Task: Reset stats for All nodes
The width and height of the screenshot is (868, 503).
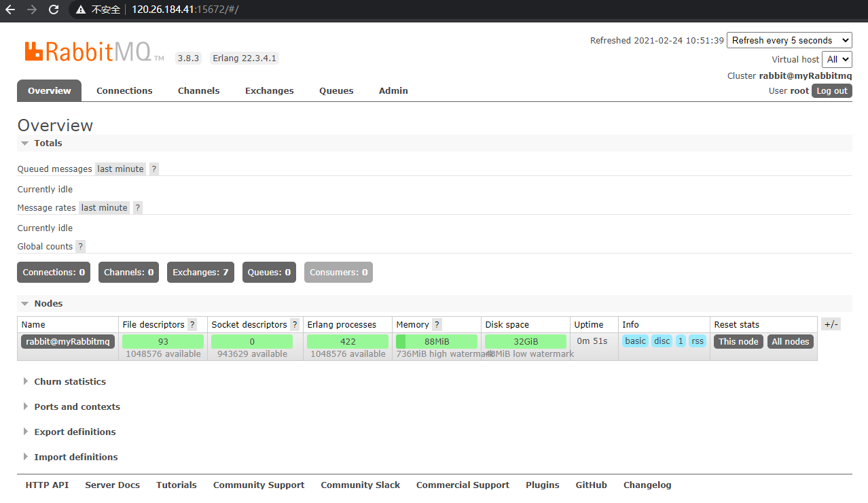Action: (x=791, y=341)
